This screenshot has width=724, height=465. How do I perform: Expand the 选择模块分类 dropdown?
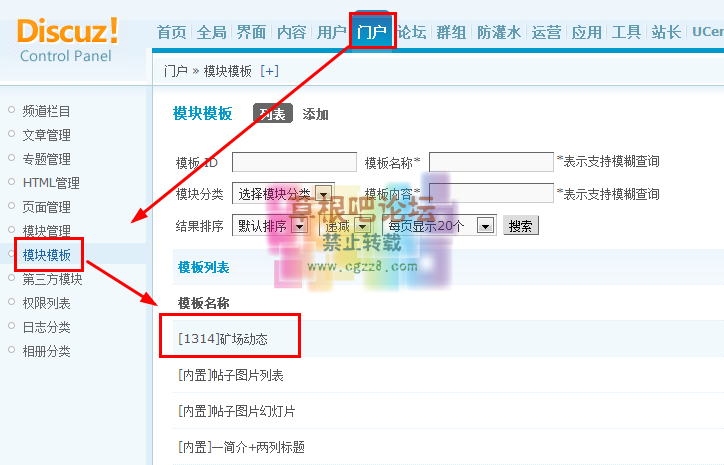[x=283, y=193]
